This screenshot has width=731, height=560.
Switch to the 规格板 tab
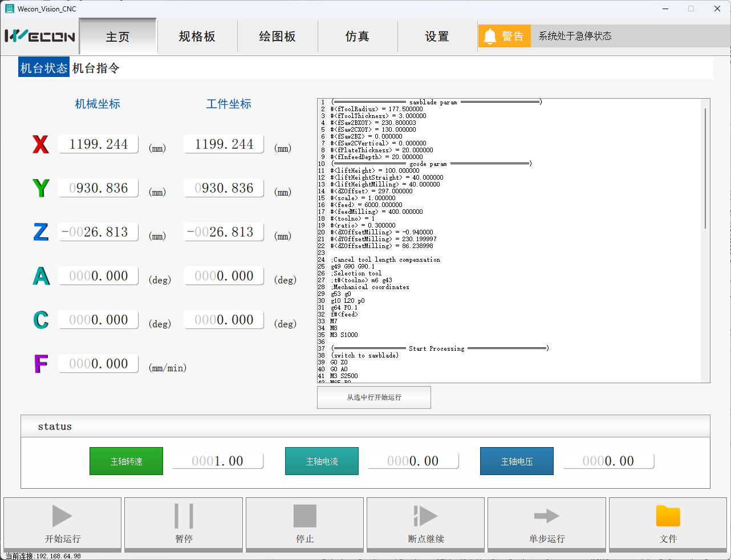(x=197, y=36)
